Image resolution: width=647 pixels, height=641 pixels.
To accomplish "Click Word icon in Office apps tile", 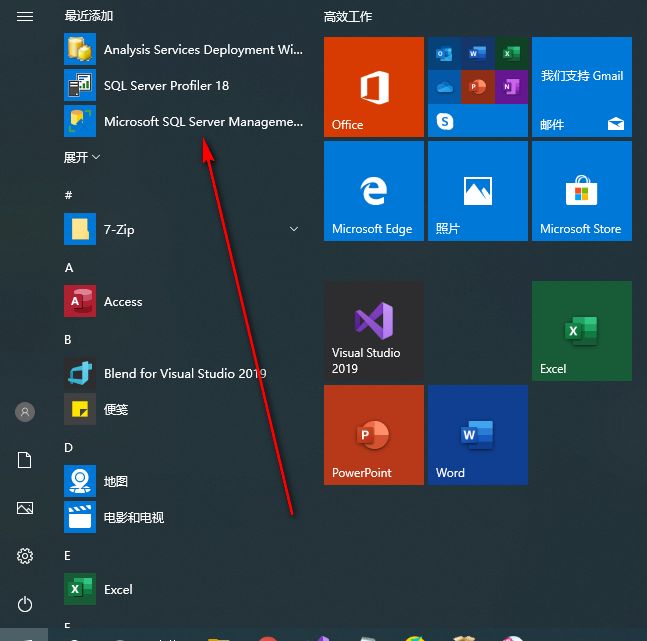I will [477, 54].
